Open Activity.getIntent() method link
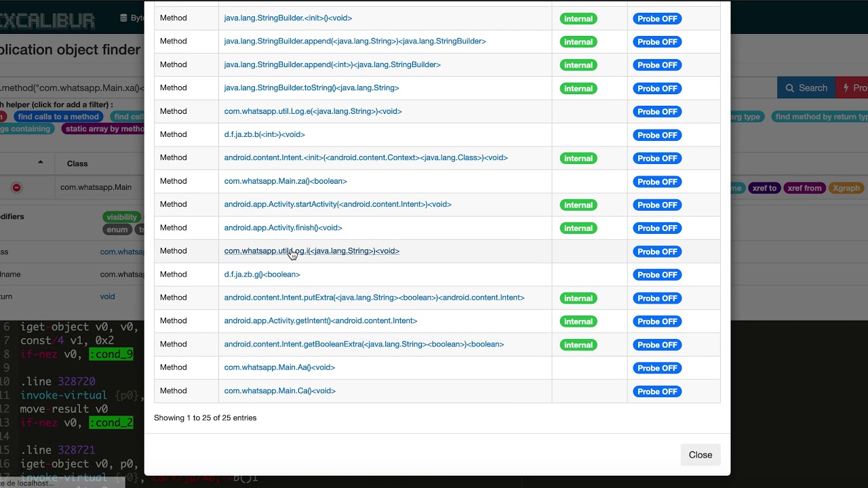This screenshot has width=868, height=488. coord(321,321)
